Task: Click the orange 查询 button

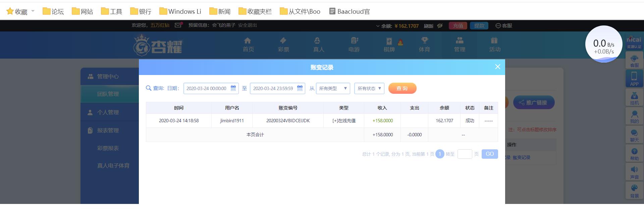Action: tap(402, 88)
